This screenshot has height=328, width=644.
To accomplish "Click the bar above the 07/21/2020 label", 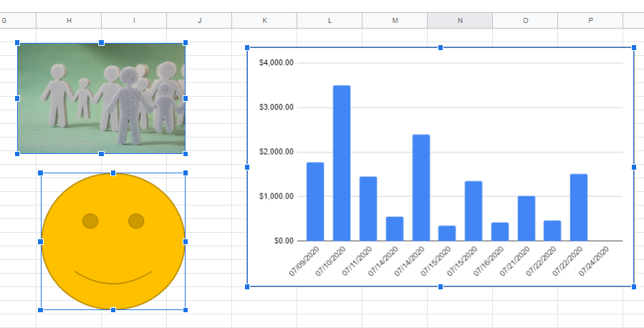I will point(527,218).
